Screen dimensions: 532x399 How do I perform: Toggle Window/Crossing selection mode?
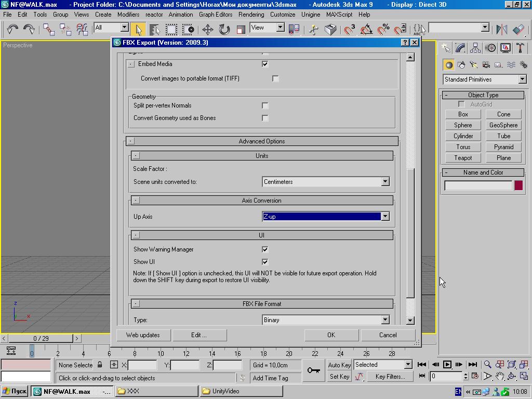point(188,30)
